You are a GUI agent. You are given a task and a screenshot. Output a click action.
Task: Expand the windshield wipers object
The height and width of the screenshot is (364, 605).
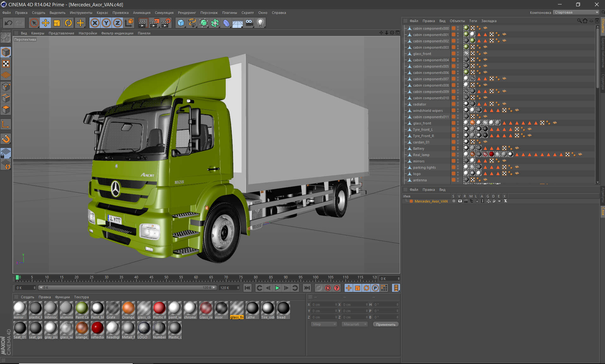click(x=406, y=110)
